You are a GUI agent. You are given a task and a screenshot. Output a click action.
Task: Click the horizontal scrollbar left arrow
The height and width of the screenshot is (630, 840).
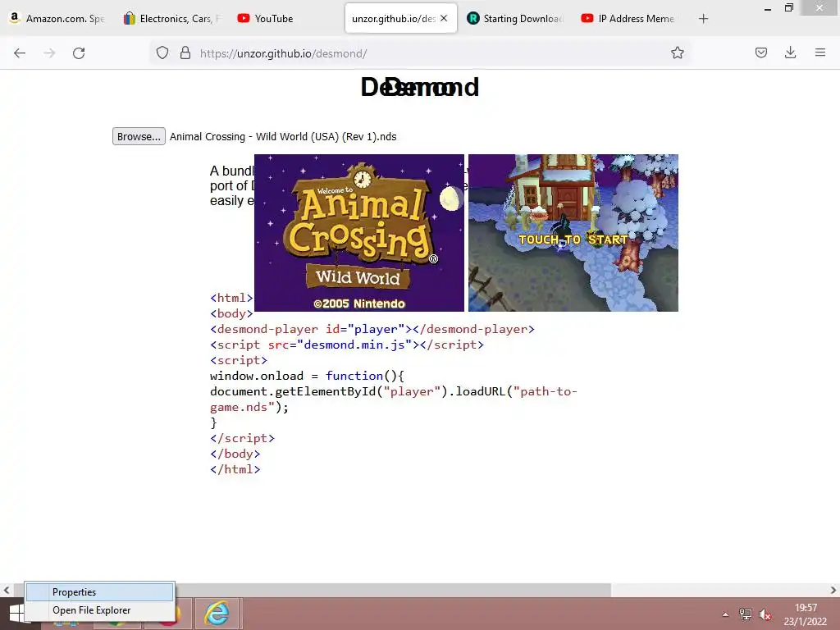[7, 590]
